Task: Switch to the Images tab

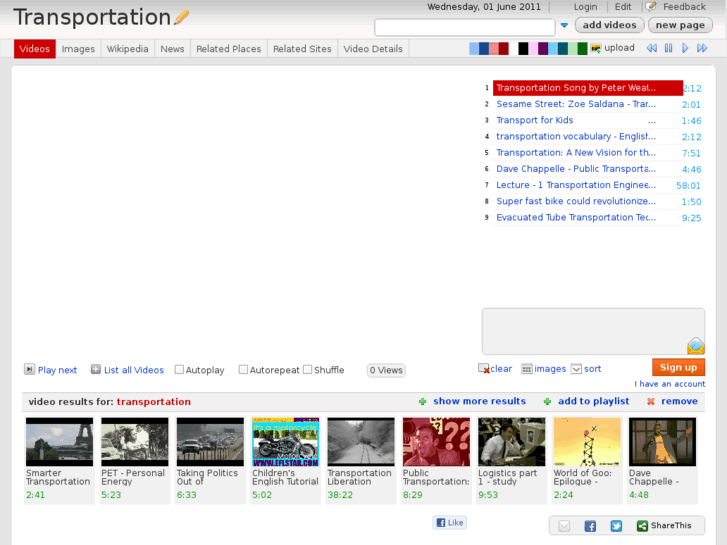Action: 78,49
